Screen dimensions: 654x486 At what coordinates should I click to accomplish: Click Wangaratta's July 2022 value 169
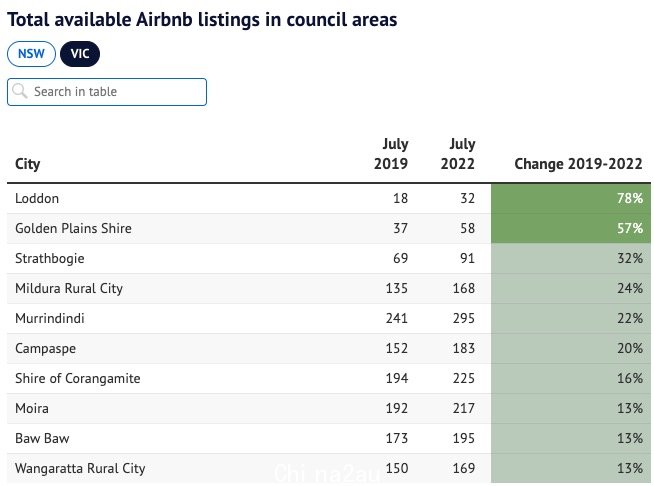point(464,468)
